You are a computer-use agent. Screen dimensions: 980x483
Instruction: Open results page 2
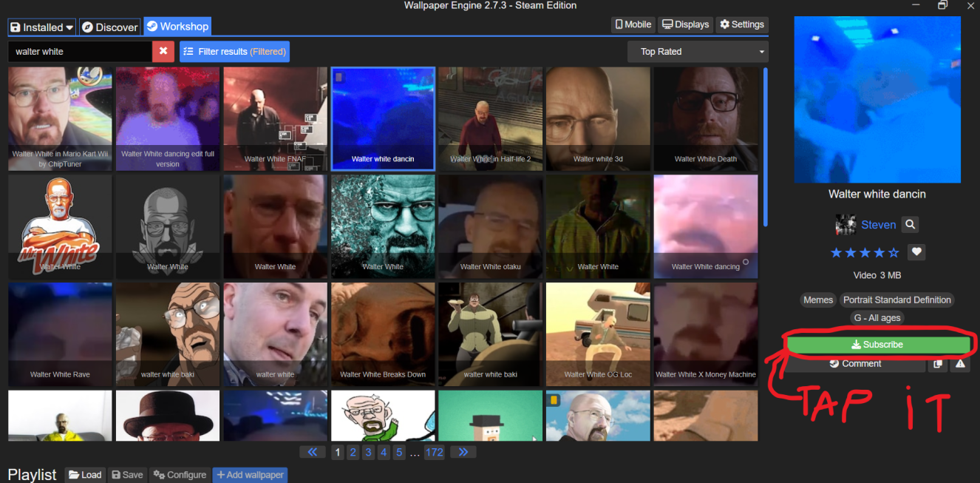pos(353,452)
